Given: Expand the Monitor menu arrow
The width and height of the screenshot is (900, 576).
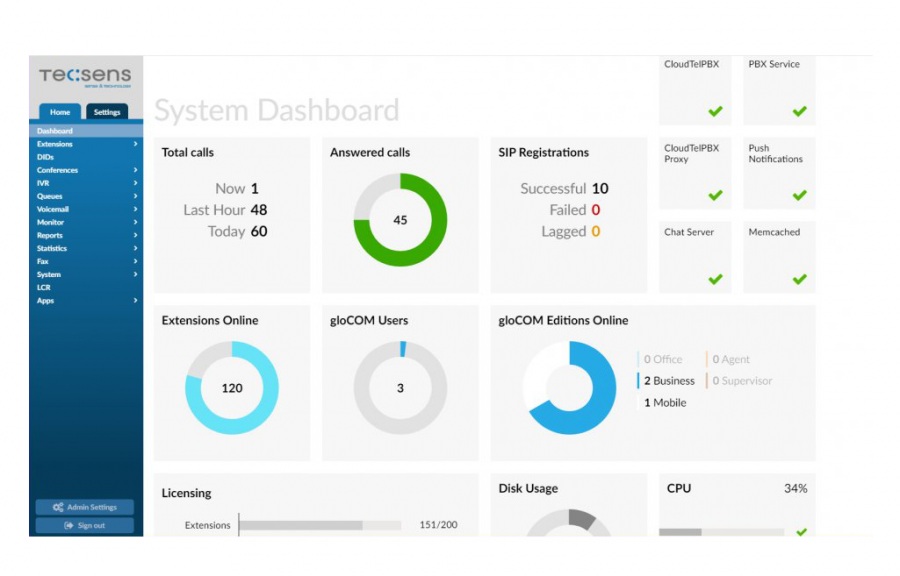Looking at the screenshot, I should tap(135, 222).
